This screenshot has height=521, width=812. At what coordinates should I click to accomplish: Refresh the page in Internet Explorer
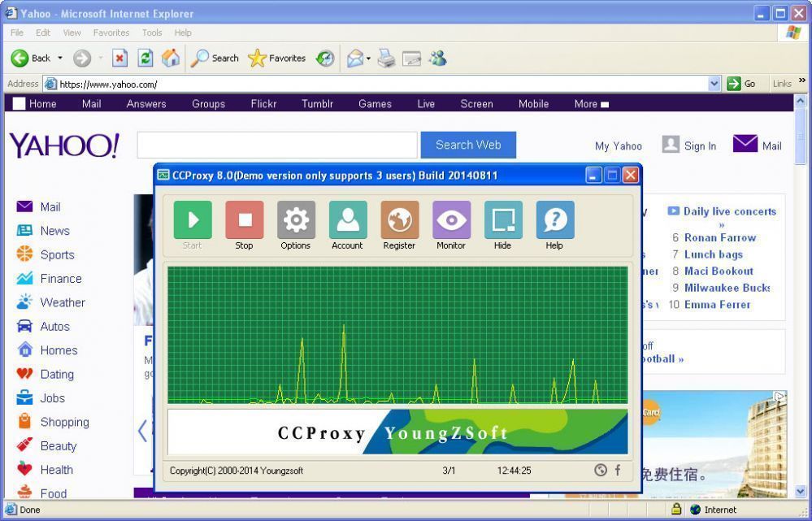tap(145, 58)
